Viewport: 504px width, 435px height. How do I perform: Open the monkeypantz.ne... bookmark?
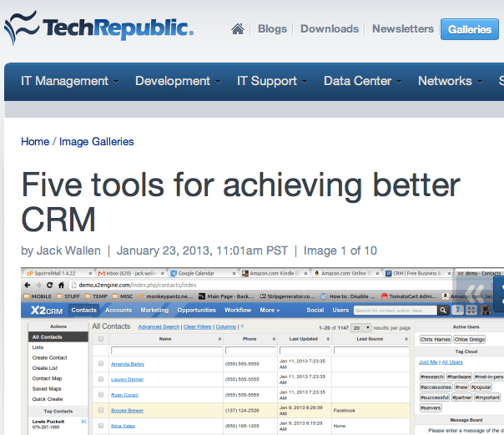(165, 296)
